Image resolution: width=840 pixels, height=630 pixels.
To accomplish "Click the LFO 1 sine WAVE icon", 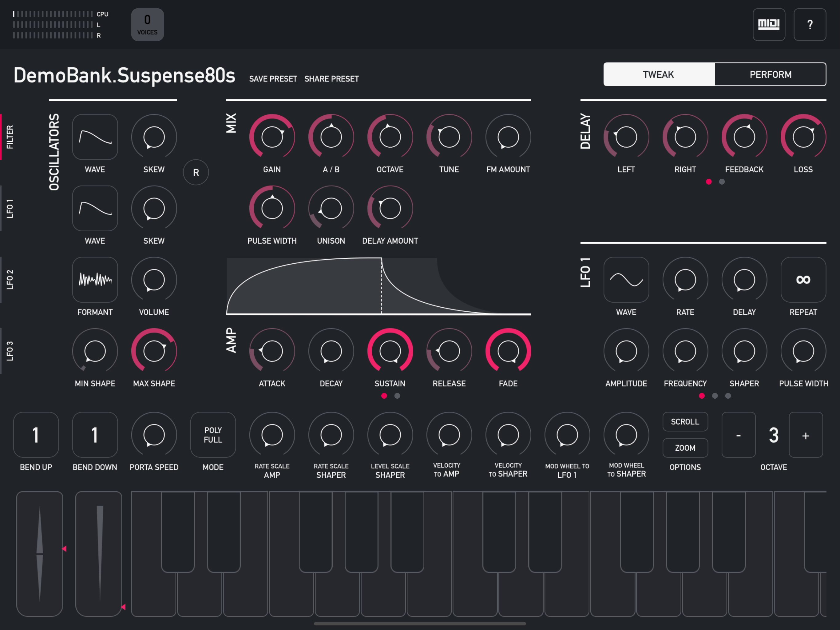I will pyautogui.click(x=626, y=280).
